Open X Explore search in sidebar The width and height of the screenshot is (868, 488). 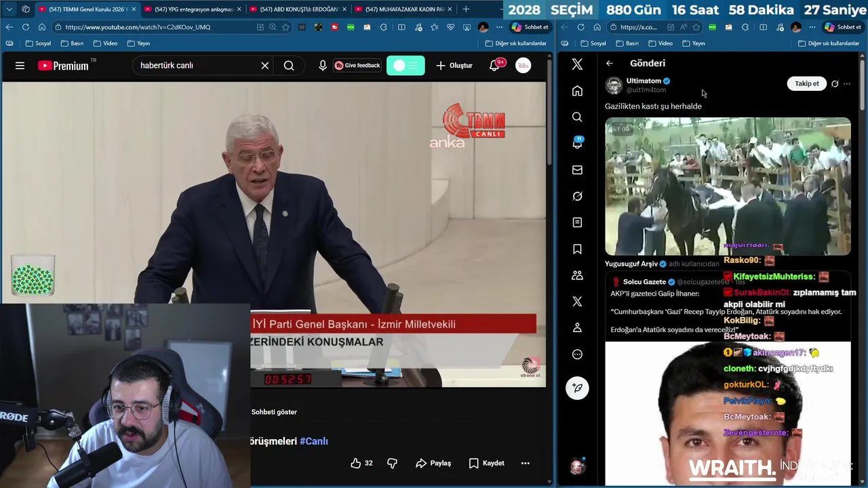(x=577, y=117)
